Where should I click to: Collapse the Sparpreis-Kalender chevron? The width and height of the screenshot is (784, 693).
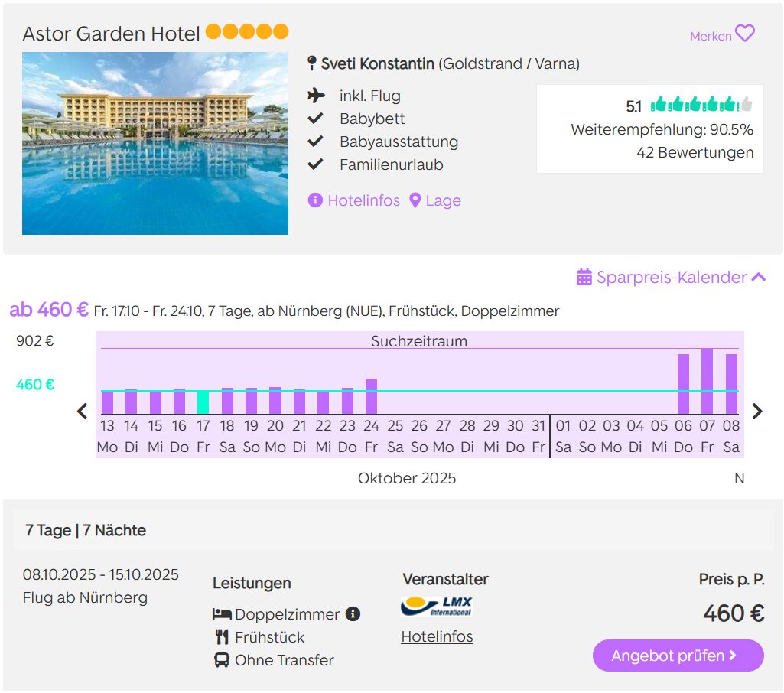coord(759,277)
